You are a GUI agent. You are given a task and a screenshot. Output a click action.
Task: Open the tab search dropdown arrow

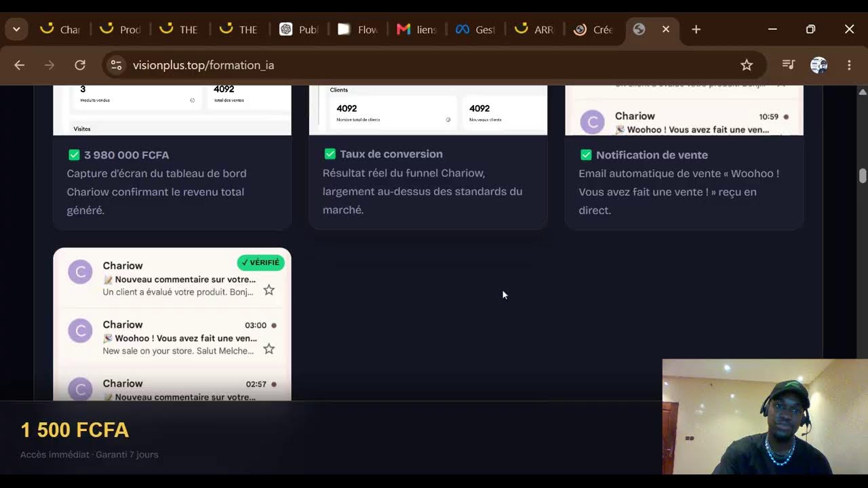point(16,29)
